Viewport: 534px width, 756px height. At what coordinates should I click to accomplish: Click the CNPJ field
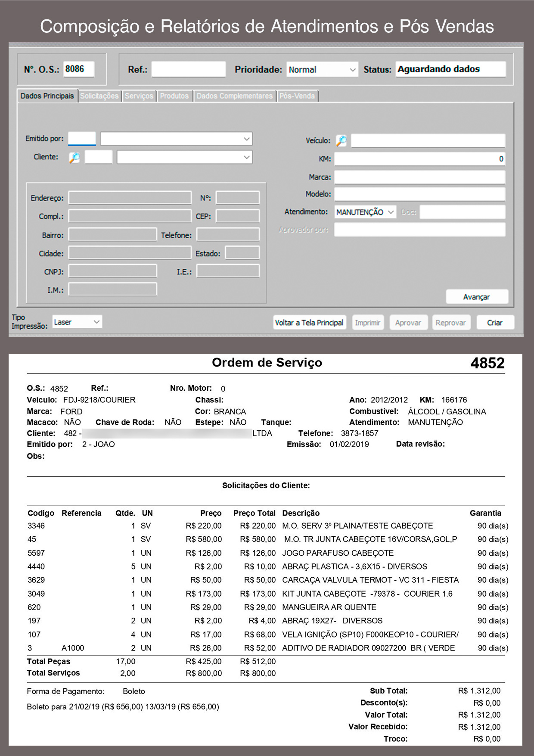point(113,271)
